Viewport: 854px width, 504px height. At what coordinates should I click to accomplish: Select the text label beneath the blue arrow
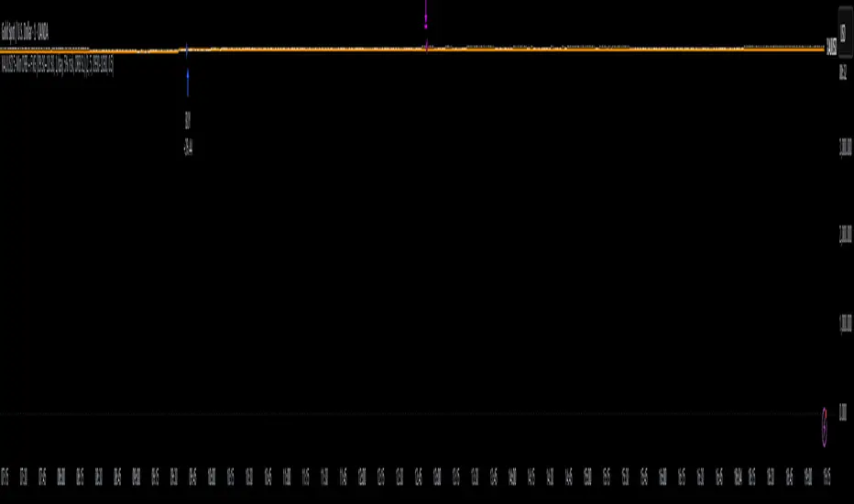[188, 120]
